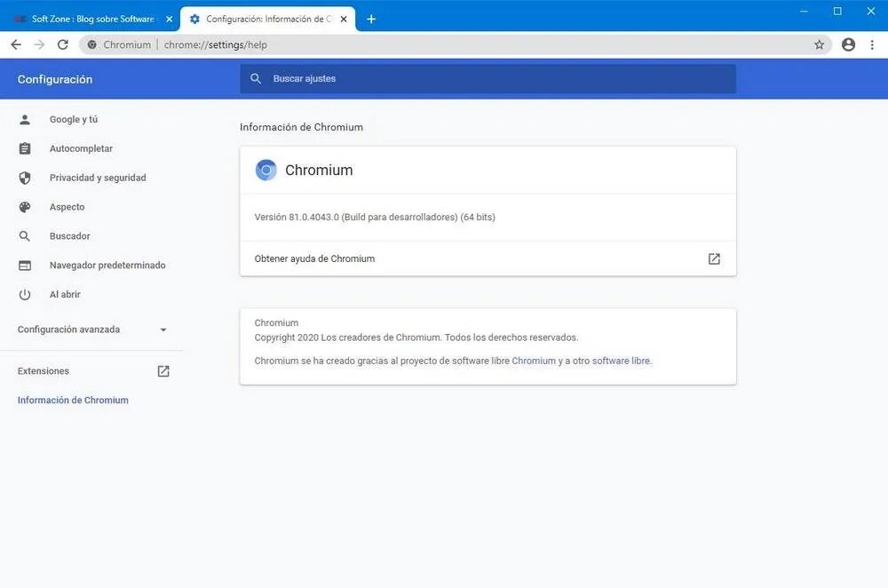888x588 pixels.
Task: Click the Configuración avanzada label
Action: pos(68,330)
